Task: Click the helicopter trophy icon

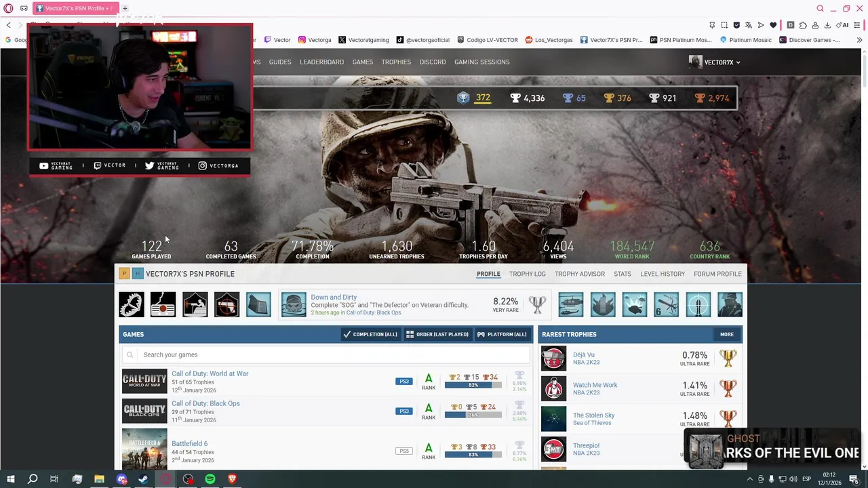Action: 571,304
